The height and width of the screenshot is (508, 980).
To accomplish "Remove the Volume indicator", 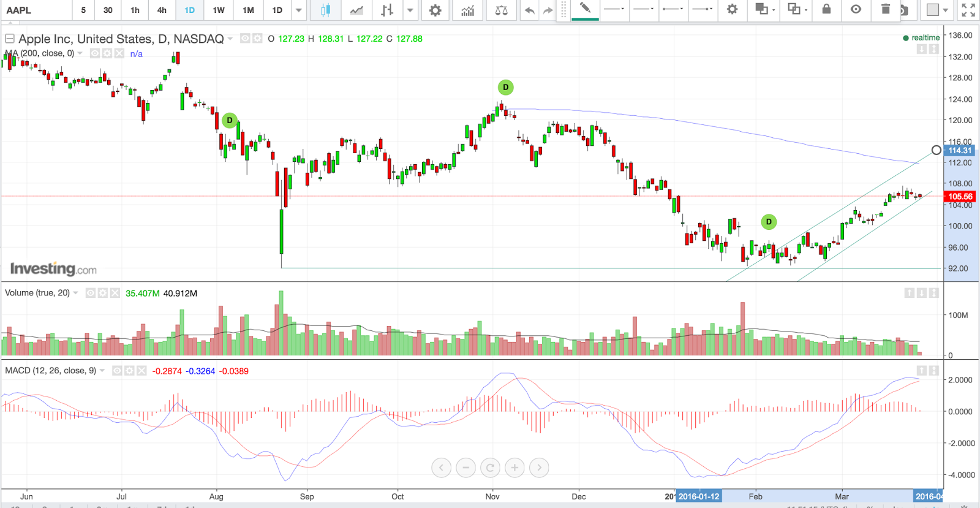I will (115, 293).
